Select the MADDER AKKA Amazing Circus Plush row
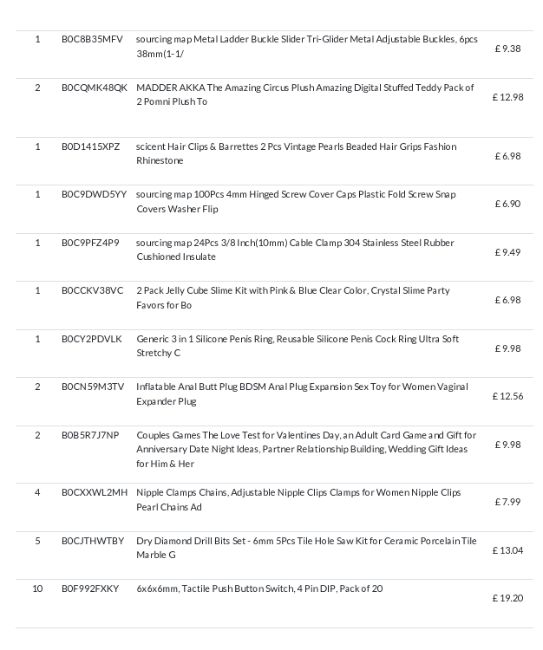Image resolution: width=543 pixels, height=650 pixels. 274,108
